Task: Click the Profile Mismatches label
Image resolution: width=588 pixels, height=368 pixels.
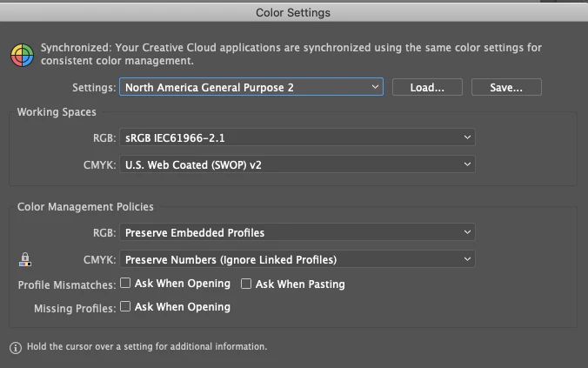Action: coord(67,285)
